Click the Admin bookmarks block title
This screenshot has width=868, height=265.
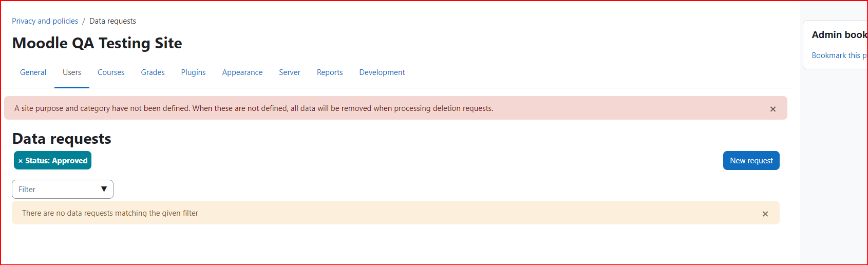pyautogui.click(x=839, y=35)
